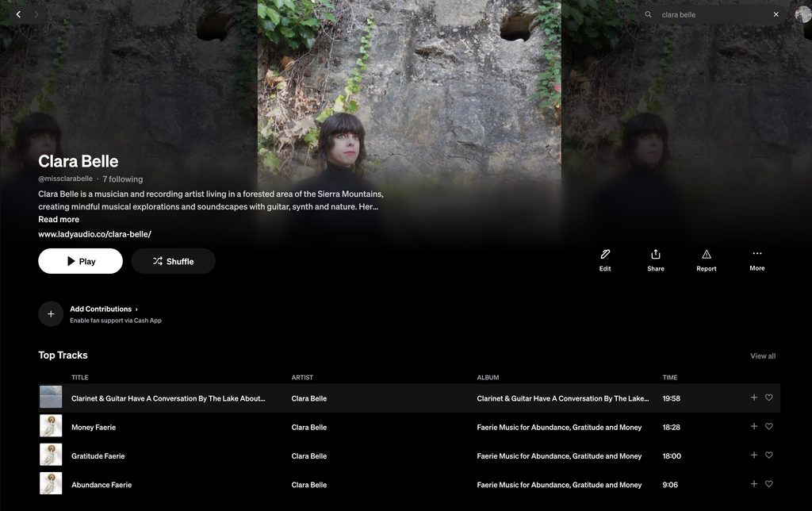The image size is (812, 511).
Task: Open the album link in Money Faerie row
Action: point(559,428)
